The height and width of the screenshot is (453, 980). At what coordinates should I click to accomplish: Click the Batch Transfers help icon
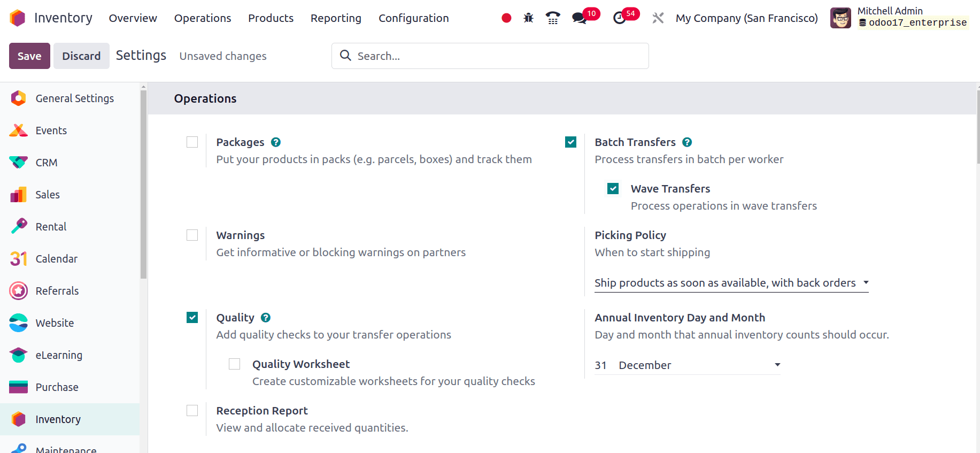tap(688, 142)
